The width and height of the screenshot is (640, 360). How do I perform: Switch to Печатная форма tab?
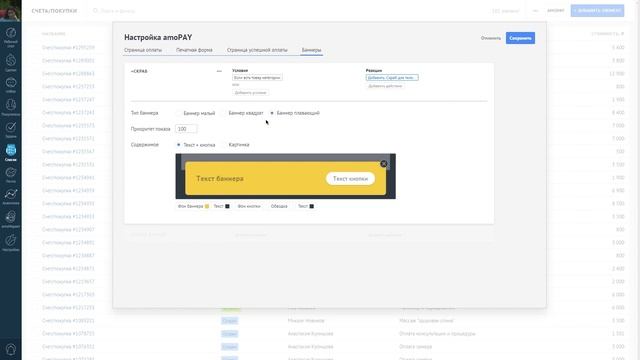(194, 50)
